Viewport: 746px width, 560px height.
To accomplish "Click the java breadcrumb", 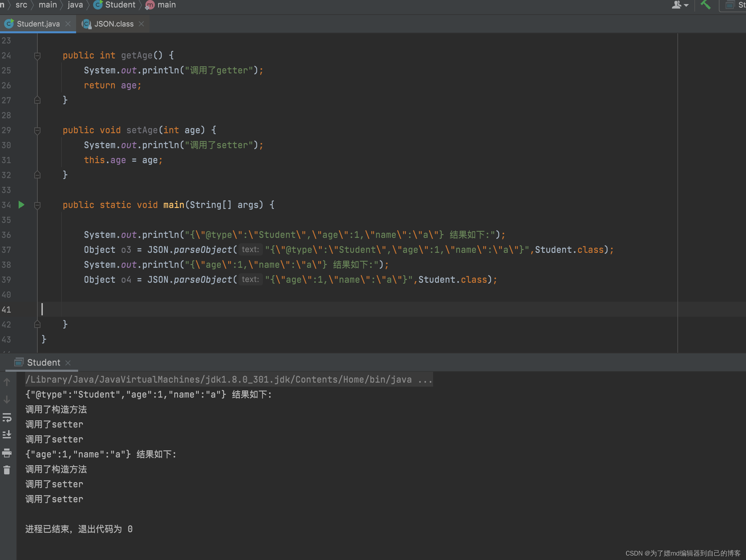I will coord(75,5).
